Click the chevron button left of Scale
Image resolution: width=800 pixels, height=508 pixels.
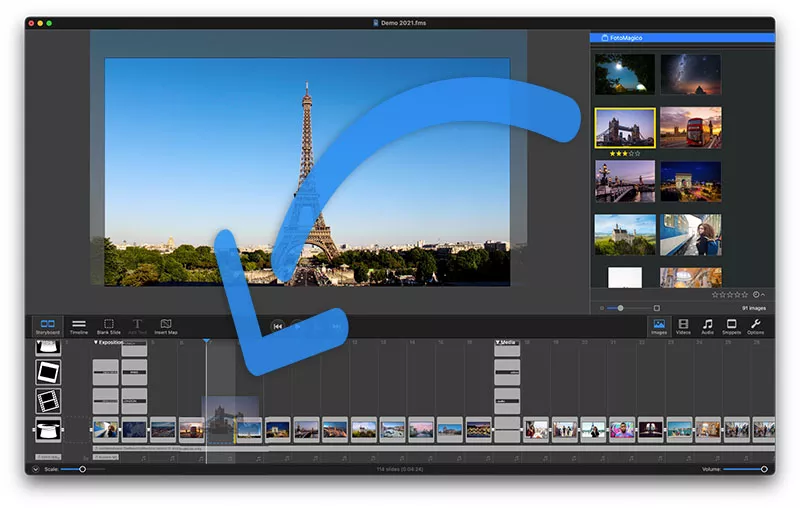[36, 469]
